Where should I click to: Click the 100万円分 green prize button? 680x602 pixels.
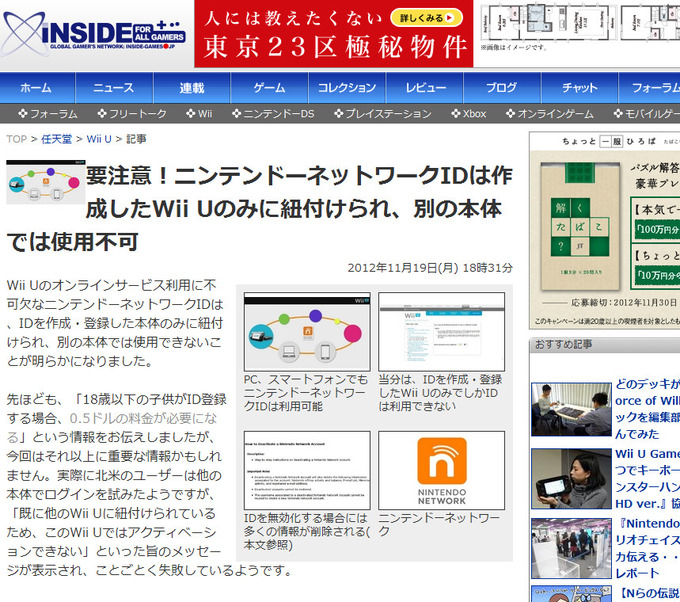tap(657, 229)
